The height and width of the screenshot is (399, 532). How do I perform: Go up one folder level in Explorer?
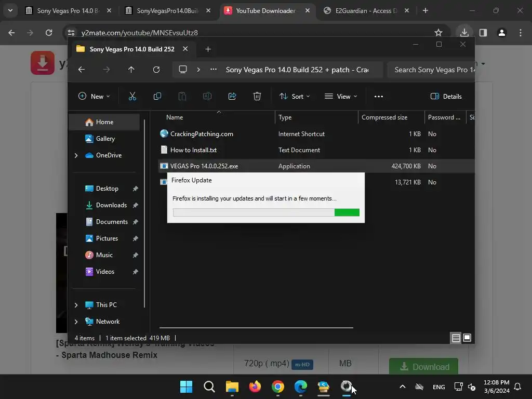[x=131, y=70]
